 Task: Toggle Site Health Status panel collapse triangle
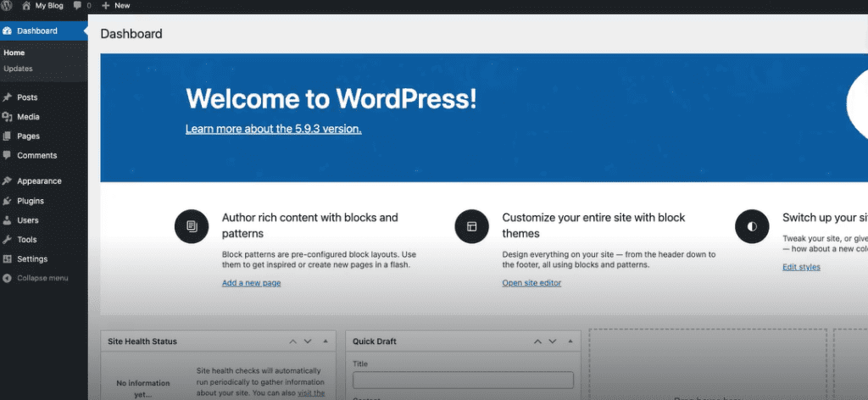[325, 342]
